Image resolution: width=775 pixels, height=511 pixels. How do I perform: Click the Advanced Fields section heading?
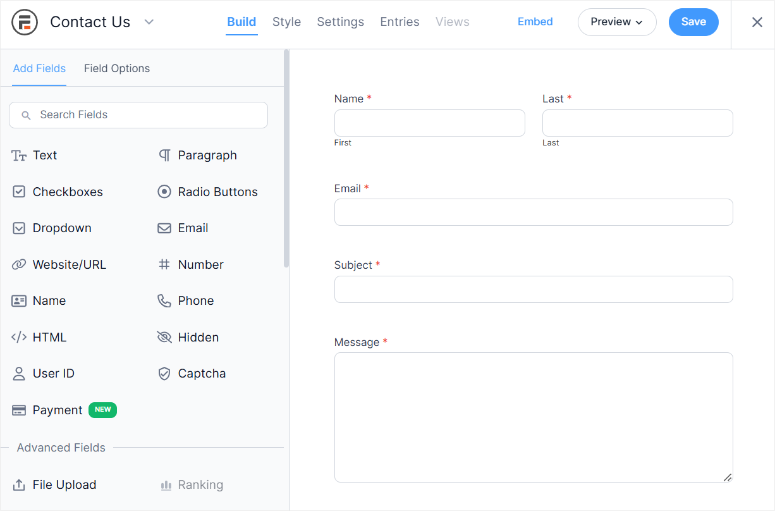coord(61,448)
